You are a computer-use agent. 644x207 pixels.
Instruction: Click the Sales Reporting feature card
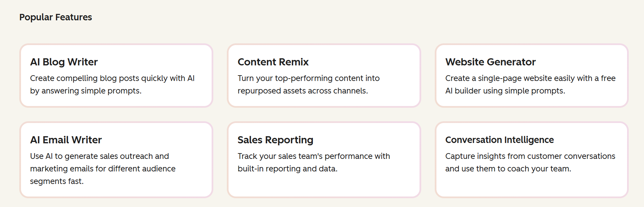[324, 160]
